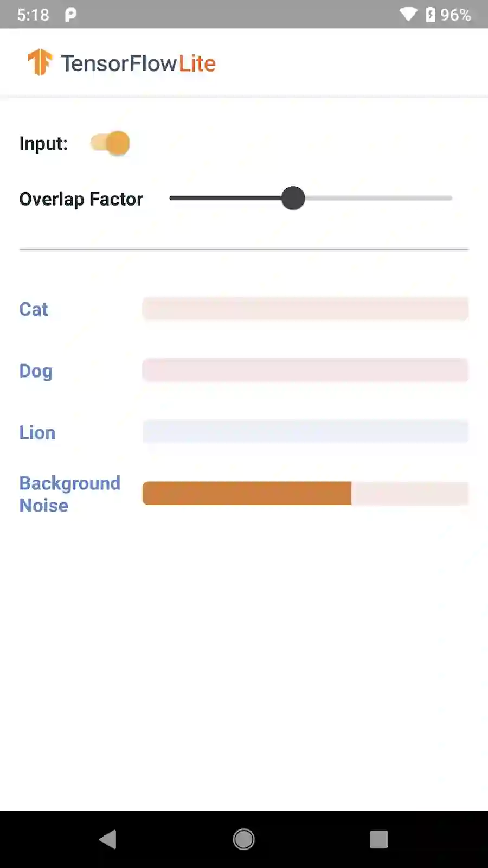Tap the TensorFlow logo icon
488x868 pixels.
click(x=40, y=62)
